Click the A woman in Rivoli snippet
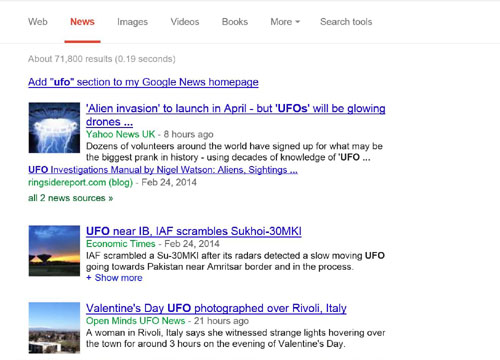Image resolution: width=500 pixels, height=360 pixels. pyautogui.click(x=235, y=338)
